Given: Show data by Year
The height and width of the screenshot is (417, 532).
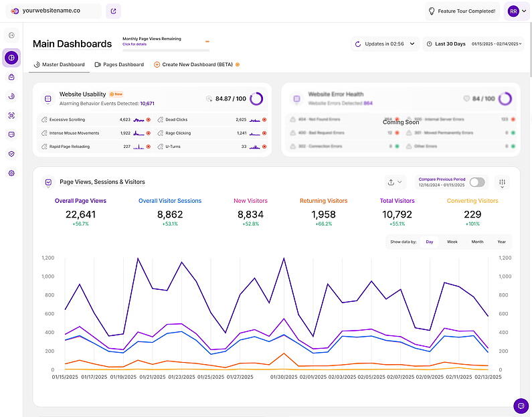Looking at the screenshot, I should pyautogui.click(x=501, y=242).
